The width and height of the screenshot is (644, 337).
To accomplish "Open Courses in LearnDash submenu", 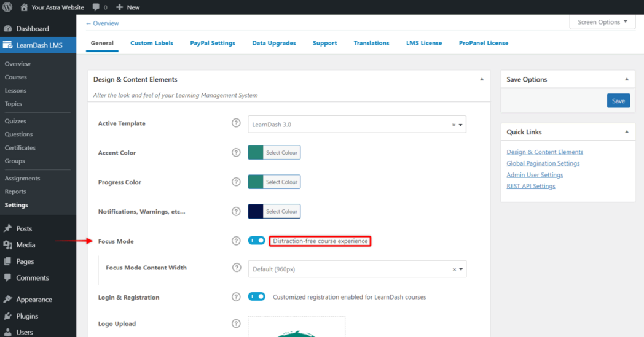I will click(16, 77).
